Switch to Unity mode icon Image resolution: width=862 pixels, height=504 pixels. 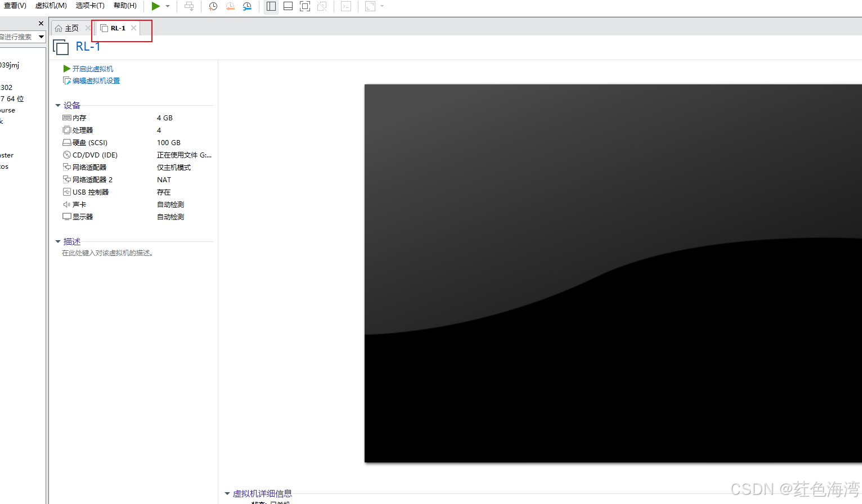click(x=322, y=6)
